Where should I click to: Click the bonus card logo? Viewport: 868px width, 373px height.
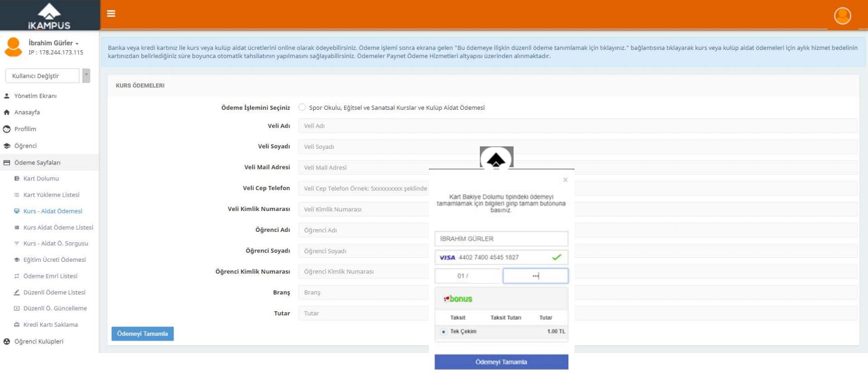click(x=458, y=299)
